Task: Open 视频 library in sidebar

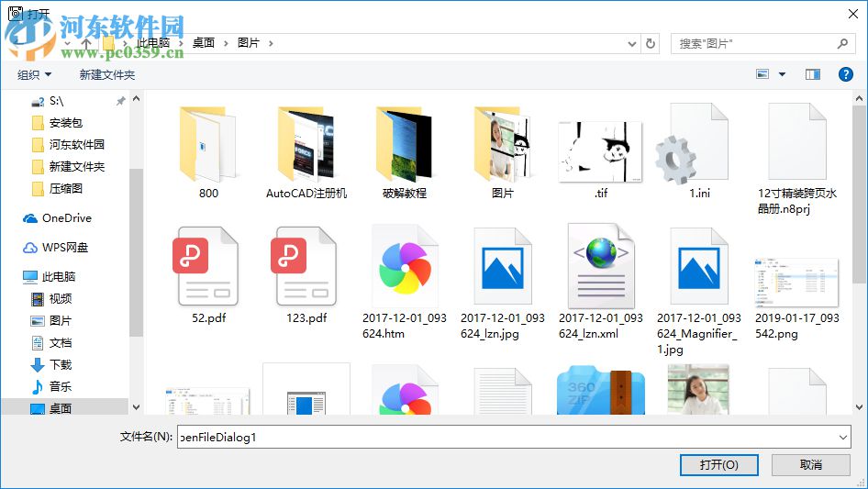Action: 51,299
